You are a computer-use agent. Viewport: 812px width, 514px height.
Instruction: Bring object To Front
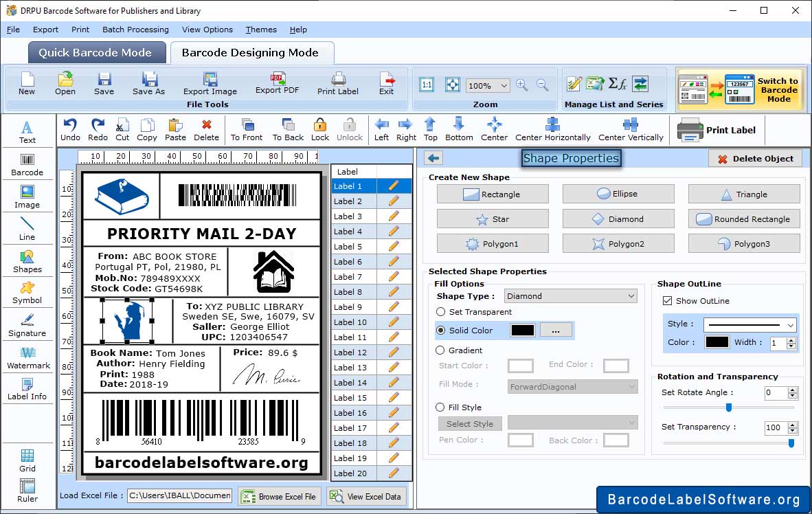click(x=247, y=130)
